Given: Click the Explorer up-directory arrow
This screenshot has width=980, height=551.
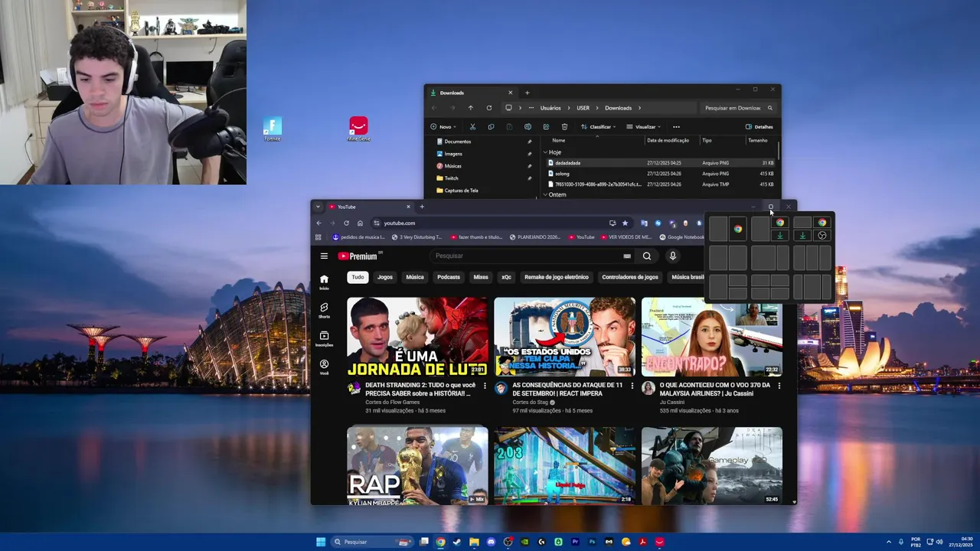Looking at the screenshot, I should pos(470,108).
